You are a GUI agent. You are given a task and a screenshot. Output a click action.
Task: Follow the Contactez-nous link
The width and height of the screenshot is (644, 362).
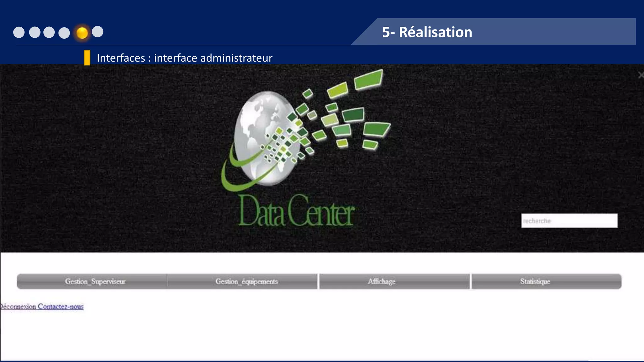click(61, 306)
